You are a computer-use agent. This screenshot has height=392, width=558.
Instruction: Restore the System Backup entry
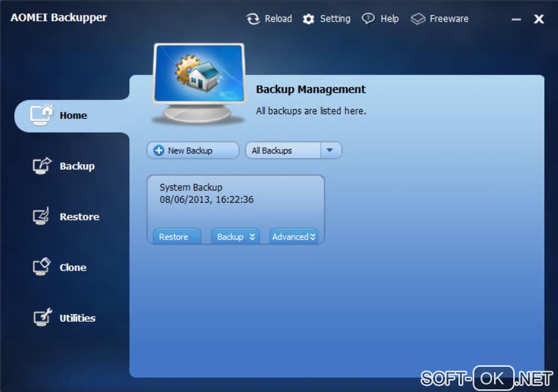point(177,237)
